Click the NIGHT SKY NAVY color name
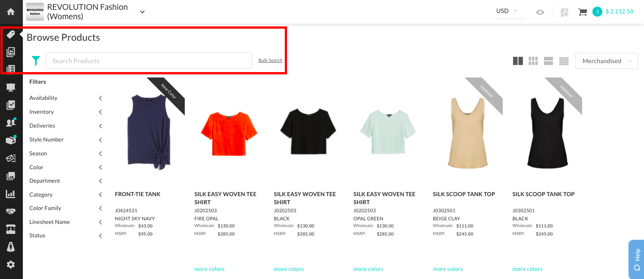 pos(135,219)
